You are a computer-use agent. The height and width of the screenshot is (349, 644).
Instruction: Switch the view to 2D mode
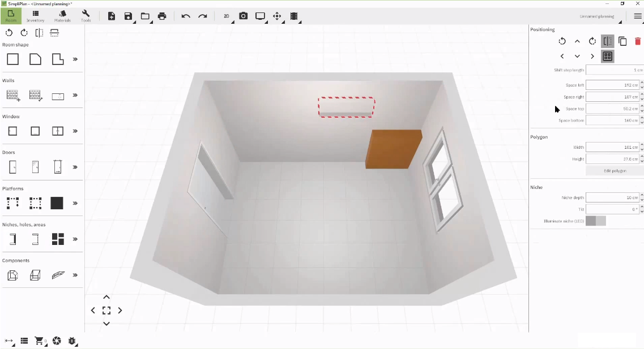[226, 16]
